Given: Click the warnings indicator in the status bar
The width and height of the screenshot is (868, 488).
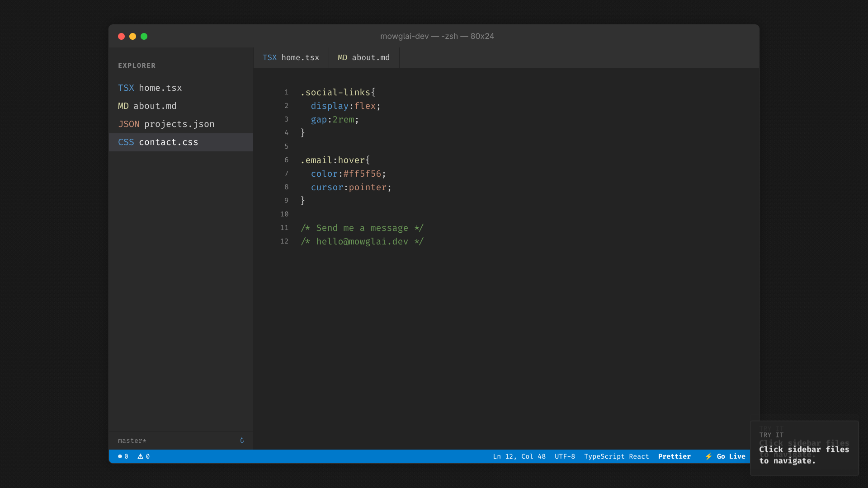Looking at the screenshot, I should [144, 456].
